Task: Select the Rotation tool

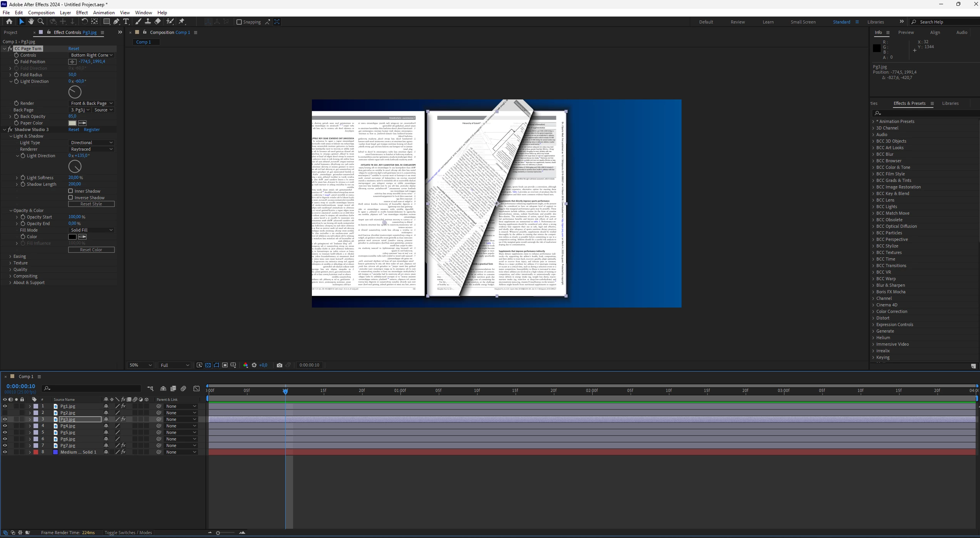Action: (84, 22)
